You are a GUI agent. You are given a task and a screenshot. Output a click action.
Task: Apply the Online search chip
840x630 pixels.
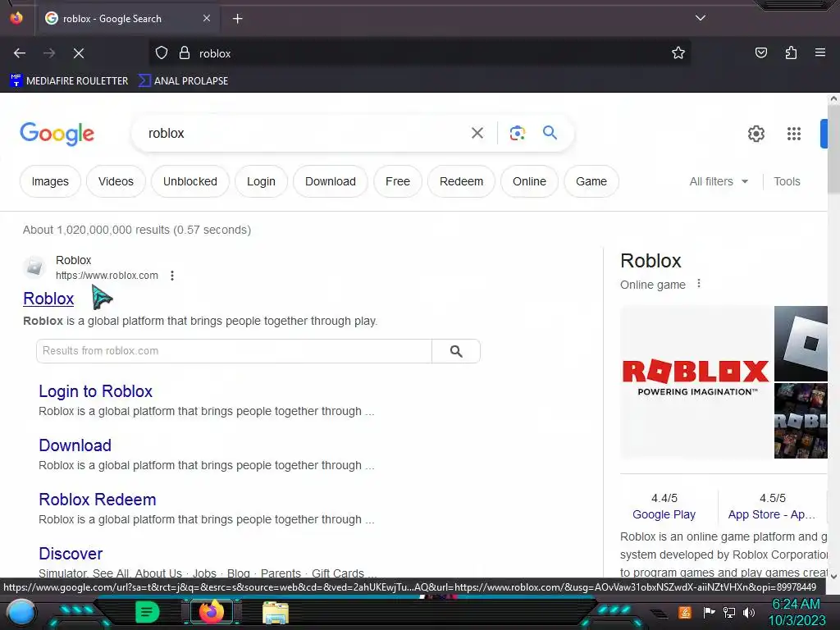point(529,181)
